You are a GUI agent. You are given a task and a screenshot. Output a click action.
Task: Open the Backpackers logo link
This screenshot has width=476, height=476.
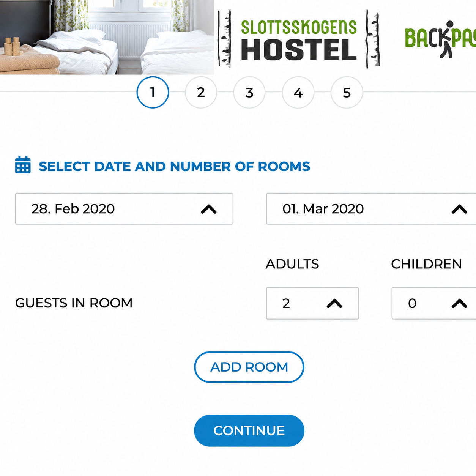(440, 39)
